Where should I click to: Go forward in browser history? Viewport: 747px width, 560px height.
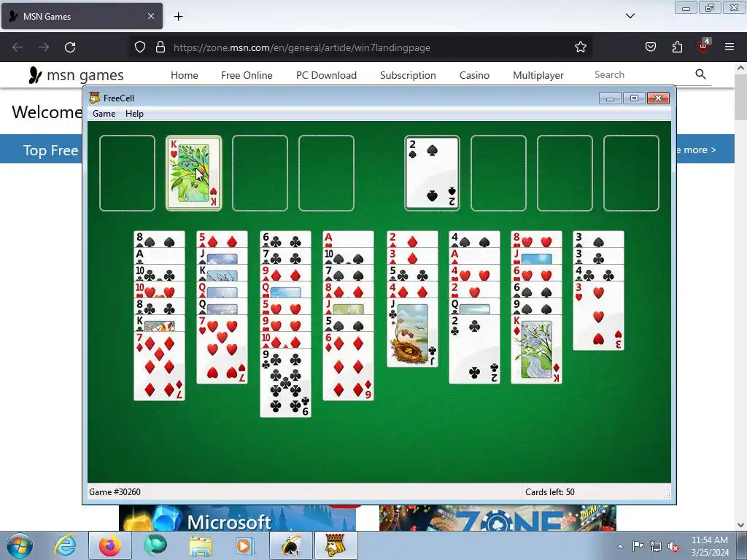44,47
